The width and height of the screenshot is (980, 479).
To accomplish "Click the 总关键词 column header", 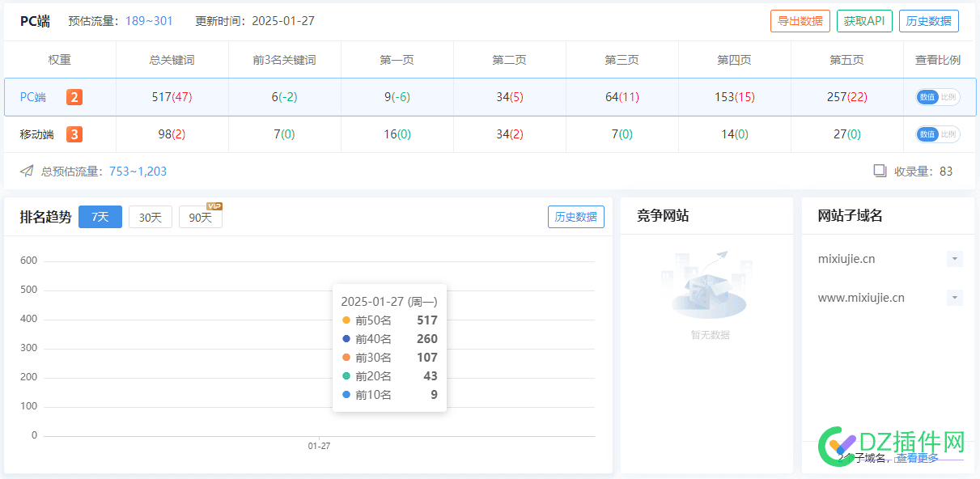I will tap(172, 60).
